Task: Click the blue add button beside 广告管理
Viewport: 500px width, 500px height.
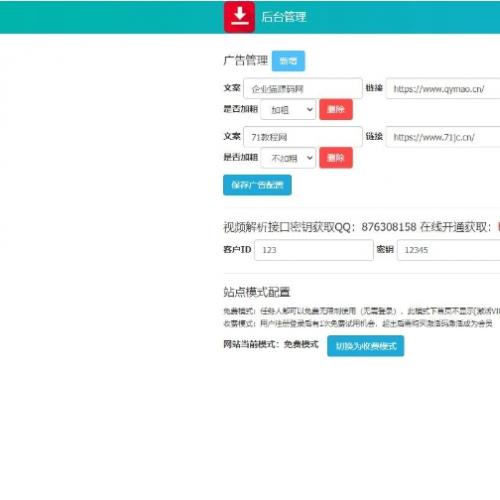Action: 288,61
